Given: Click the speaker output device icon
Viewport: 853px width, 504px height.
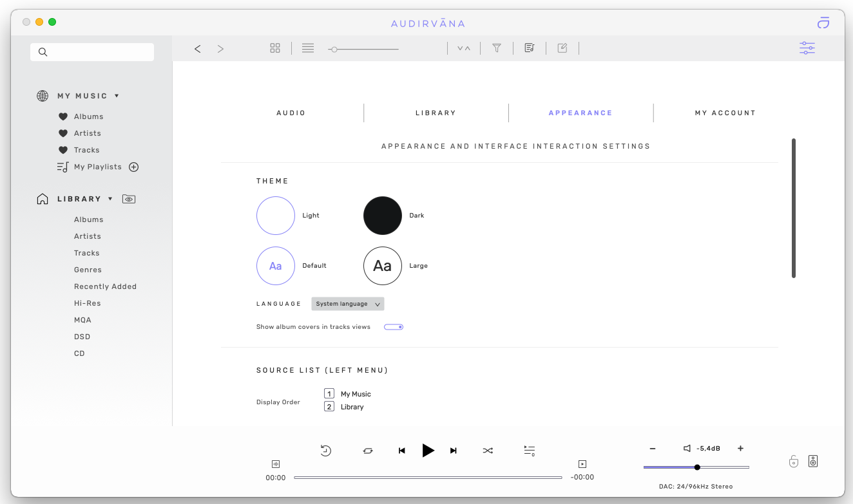Looking at the screenshot, I should coord(813,461).
